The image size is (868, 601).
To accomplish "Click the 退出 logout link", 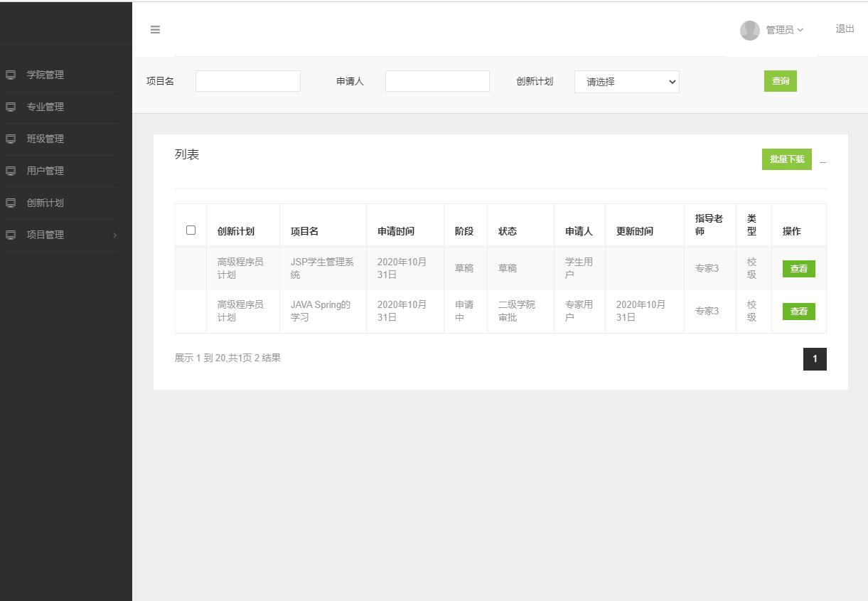I will click(x=844, y=29).
